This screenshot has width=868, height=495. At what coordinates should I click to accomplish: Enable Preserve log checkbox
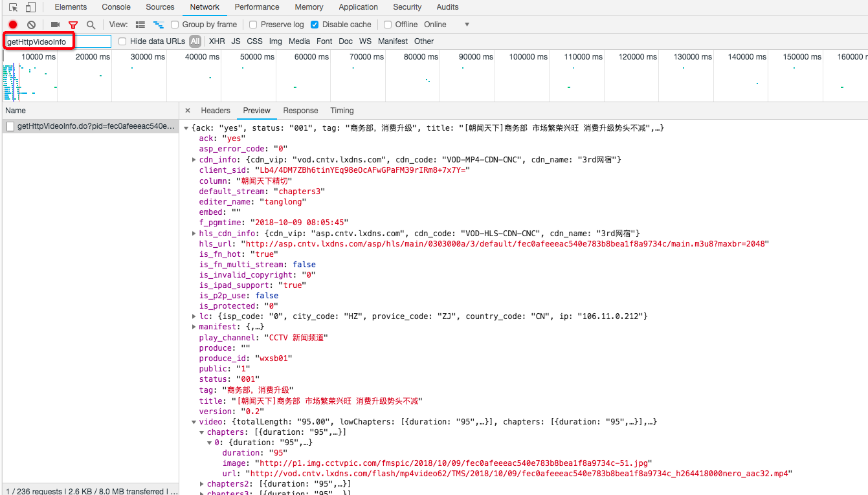[254, 25]
